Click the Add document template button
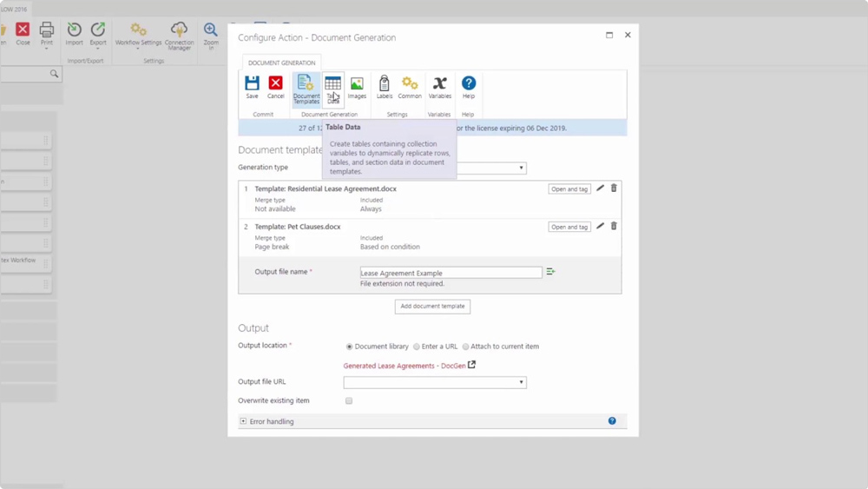Screen dimensions: 868x489 pos(432,307)
